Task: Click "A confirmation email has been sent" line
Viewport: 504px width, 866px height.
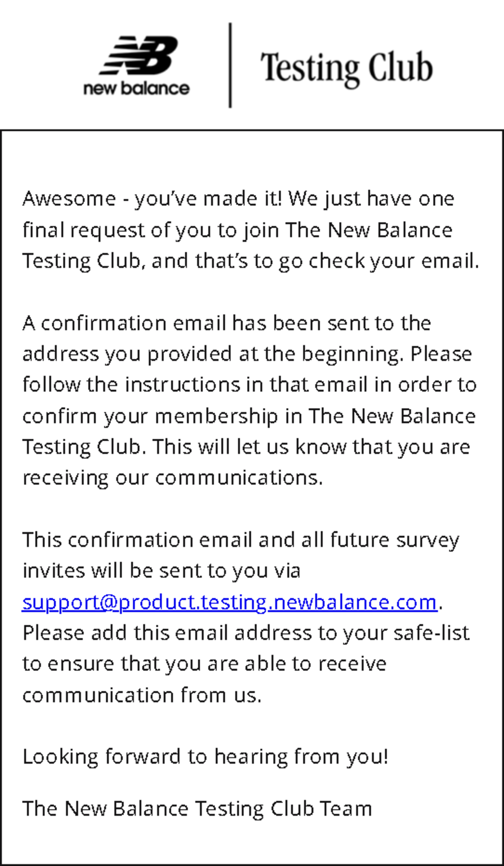Action: pos(227,323)
